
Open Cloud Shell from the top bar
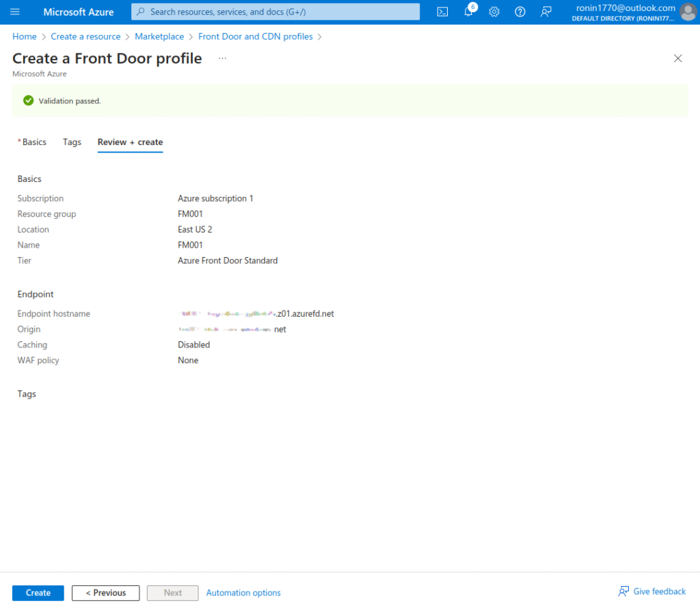pyautogui.click(x=442, y=12)
